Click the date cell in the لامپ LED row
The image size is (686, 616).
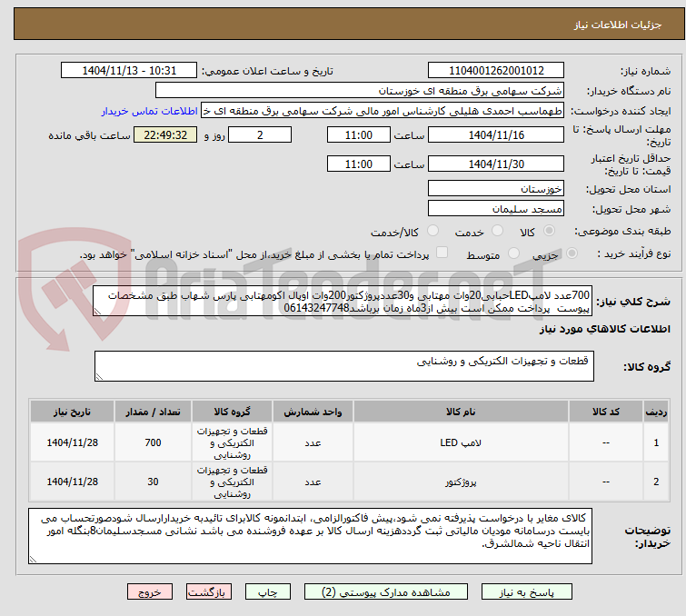pos(72,442)
